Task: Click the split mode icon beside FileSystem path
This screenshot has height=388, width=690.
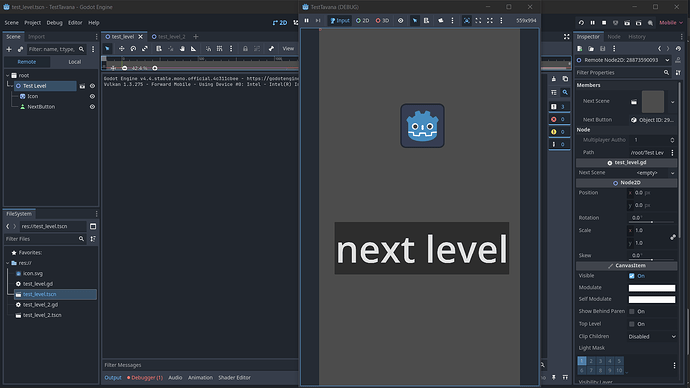Action: [x=93, y=226]
